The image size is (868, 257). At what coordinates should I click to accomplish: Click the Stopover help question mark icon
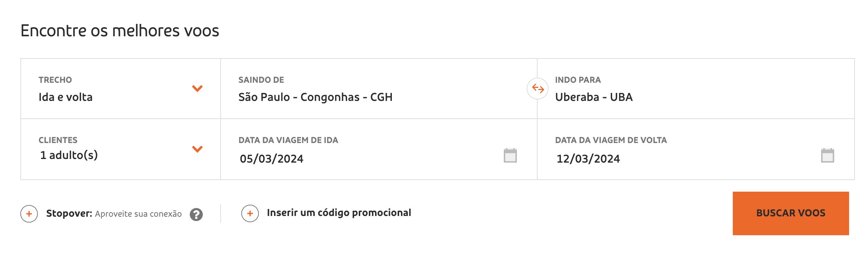pos(196,214)
